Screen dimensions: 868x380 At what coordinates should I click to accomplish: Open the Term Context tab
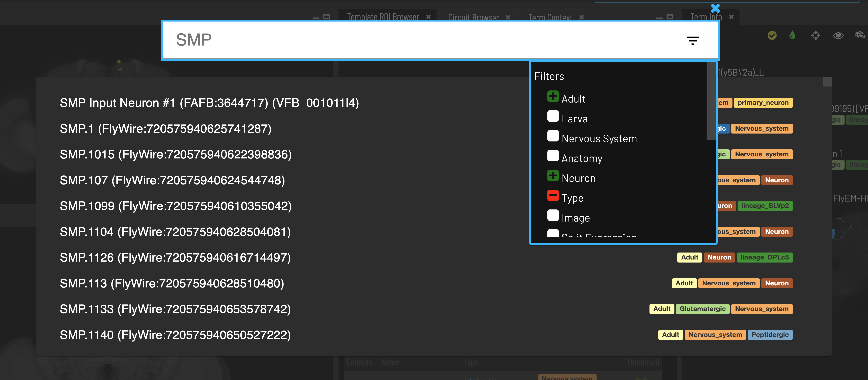tap(550, 17)
